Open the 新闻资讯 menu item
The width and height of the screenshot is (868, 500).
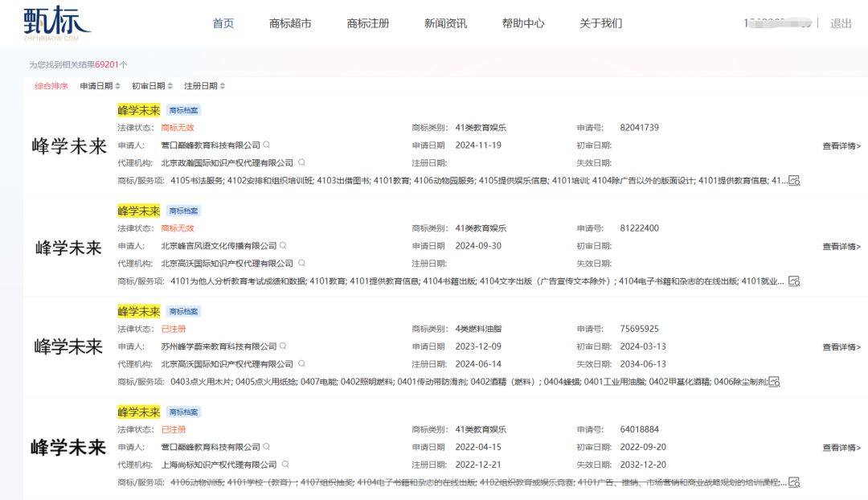tap(445, 23)
